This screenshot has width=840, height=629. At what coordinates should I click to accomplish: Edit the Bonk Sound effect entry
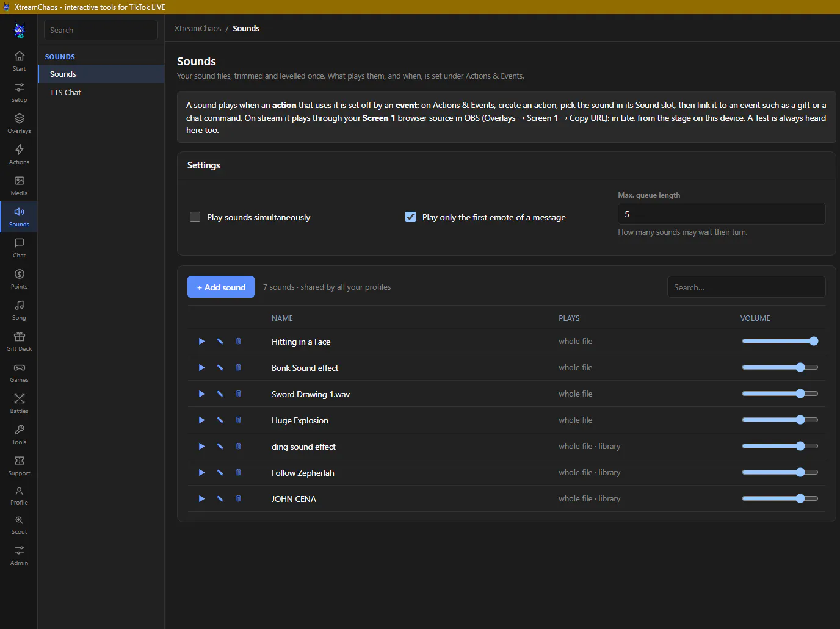220,368
